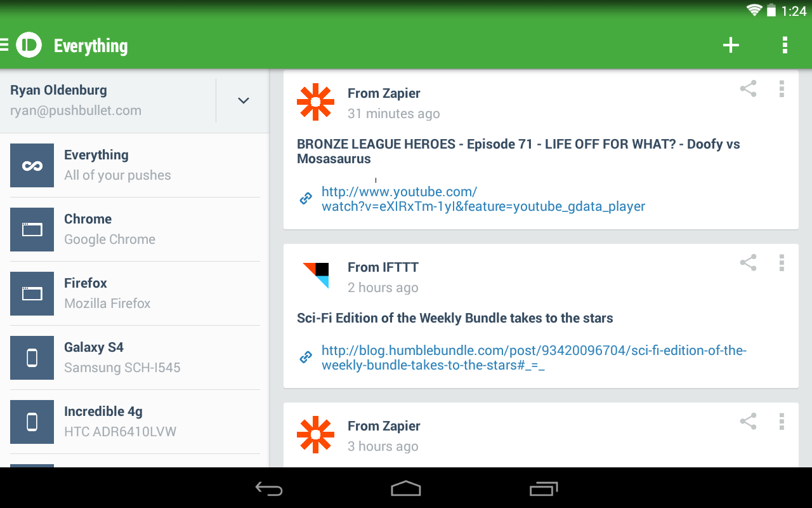Tap the "31 minutes ago" timestamp
Screen dimensions: 812x508
393,114
